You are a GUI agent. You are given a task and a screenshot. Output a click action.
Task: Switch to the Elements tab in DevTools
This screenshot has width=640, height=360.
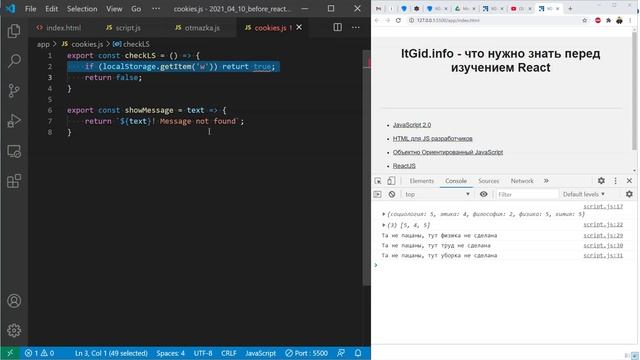tap(422, 181)
